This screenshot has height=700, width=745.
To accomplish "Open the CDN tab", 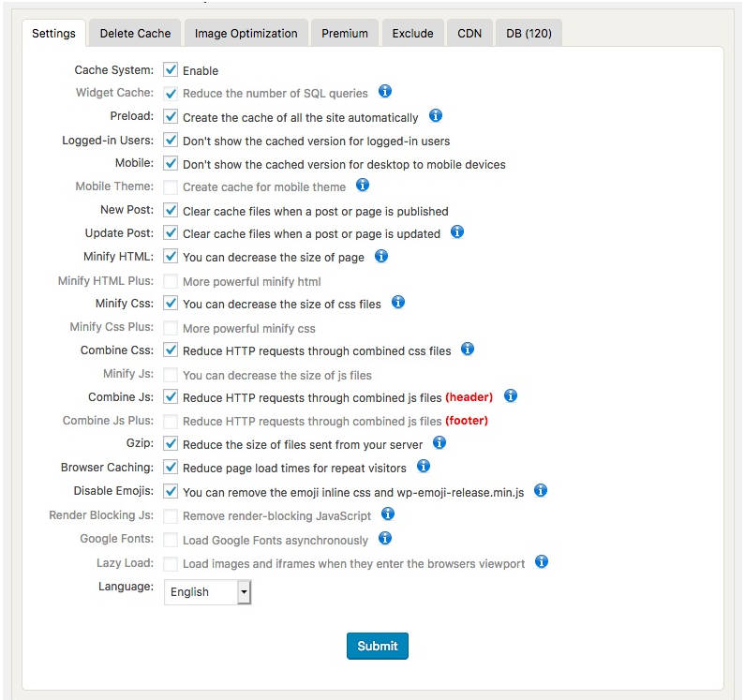I will pos(469,33).
